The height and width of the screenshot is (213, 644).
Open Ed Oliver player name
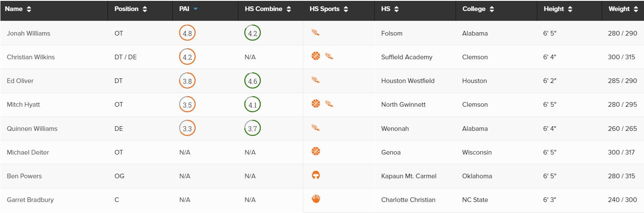(x=20, y=81)
